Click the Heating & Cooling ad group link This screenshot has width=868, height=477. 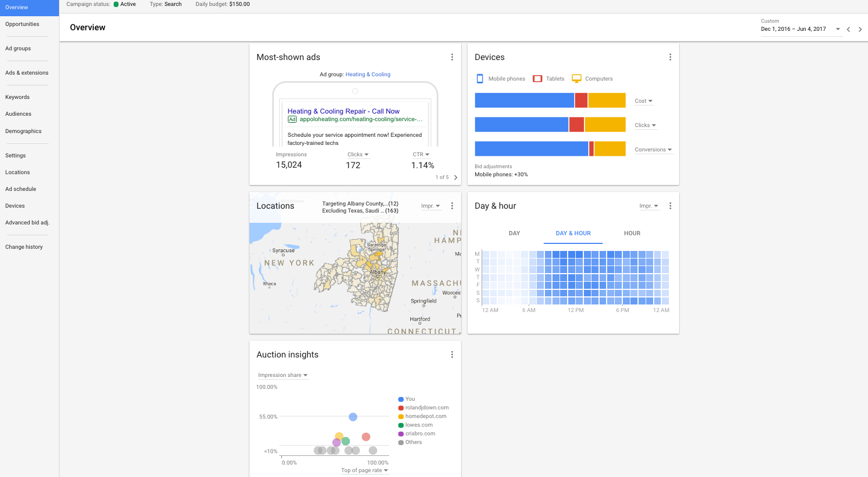(368, 75)
